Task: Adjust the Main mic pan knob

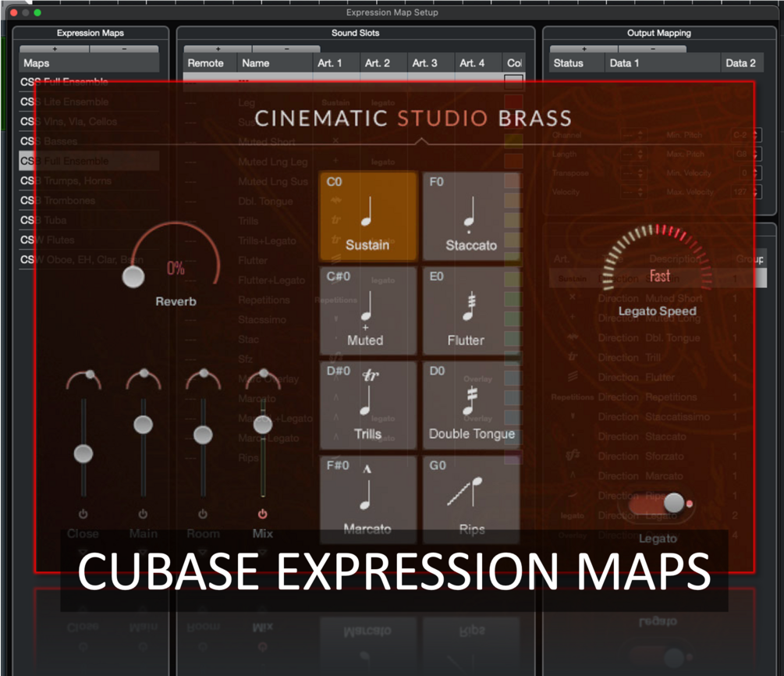Action: (144, 379)
